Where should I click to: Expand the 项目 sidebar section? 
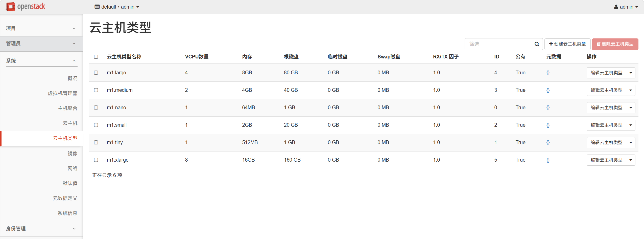click(42, 29)
